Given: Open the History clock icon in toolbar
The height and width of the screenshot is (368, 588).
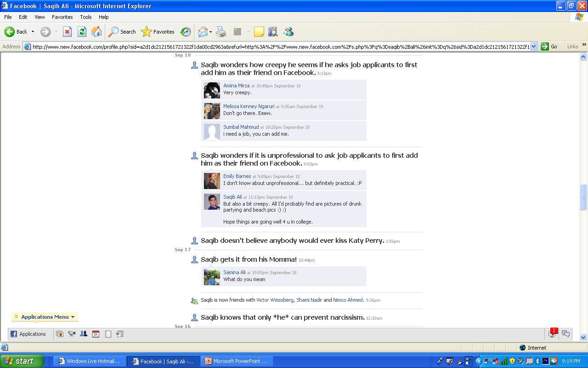Looking at the screenshot, I should [x=186, y=32].
